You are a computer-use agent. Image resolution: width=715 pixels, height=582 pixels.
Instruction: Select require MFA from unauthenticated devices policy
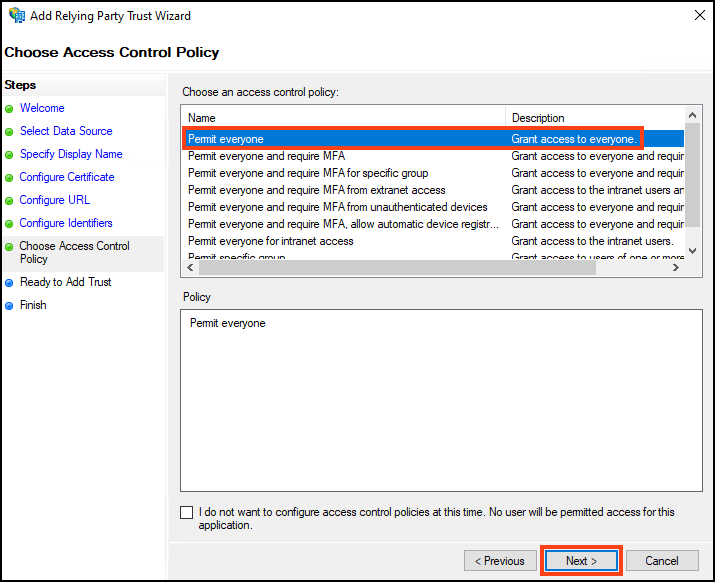pos(433,207)
